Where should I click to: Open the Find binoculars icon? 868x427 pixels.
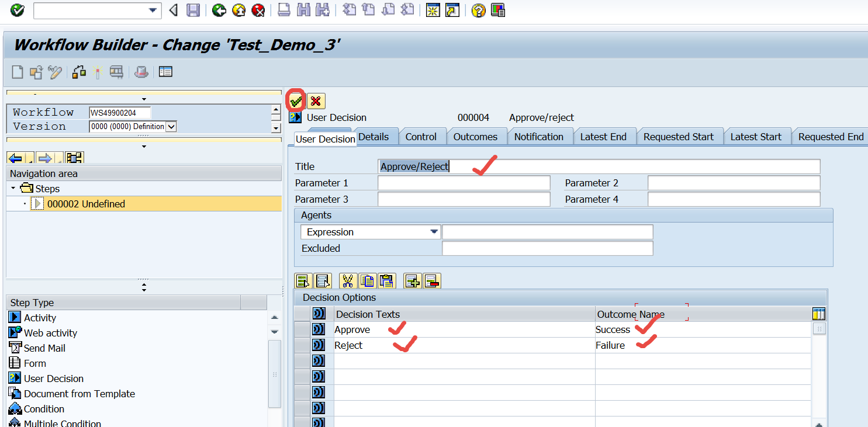pyautogui.click(x=303, y=10)
